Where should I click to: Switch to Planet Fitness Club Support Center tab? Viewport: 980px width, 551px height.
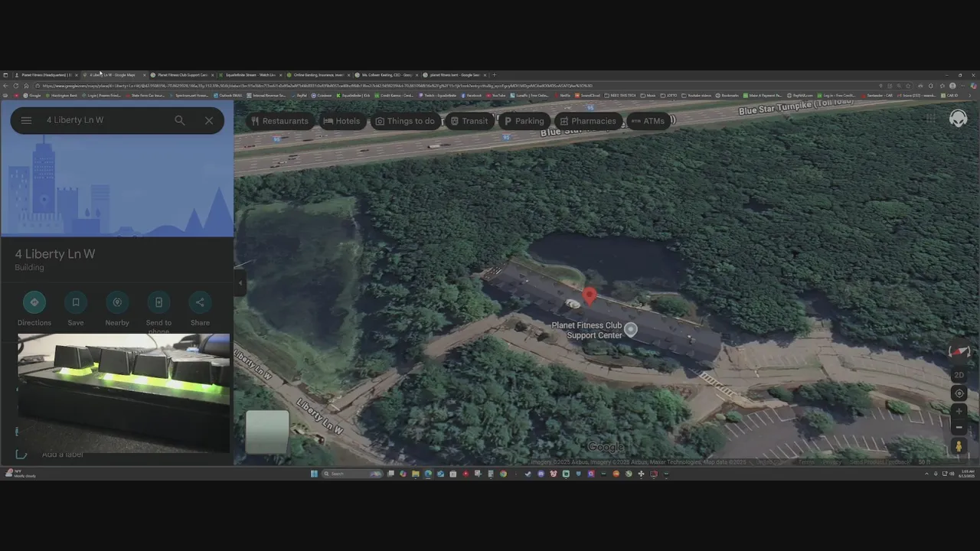(x=182, y=75)
